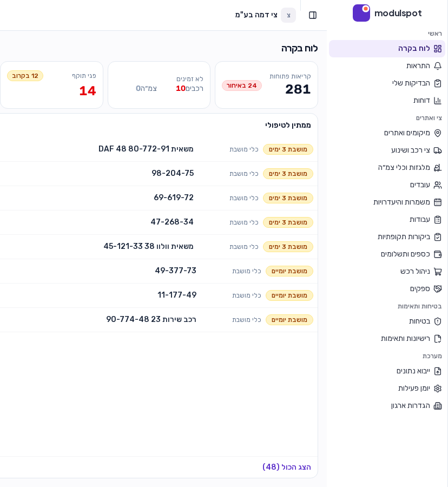Open הבדיקות שלי menu item

click(x=387, y=83)
